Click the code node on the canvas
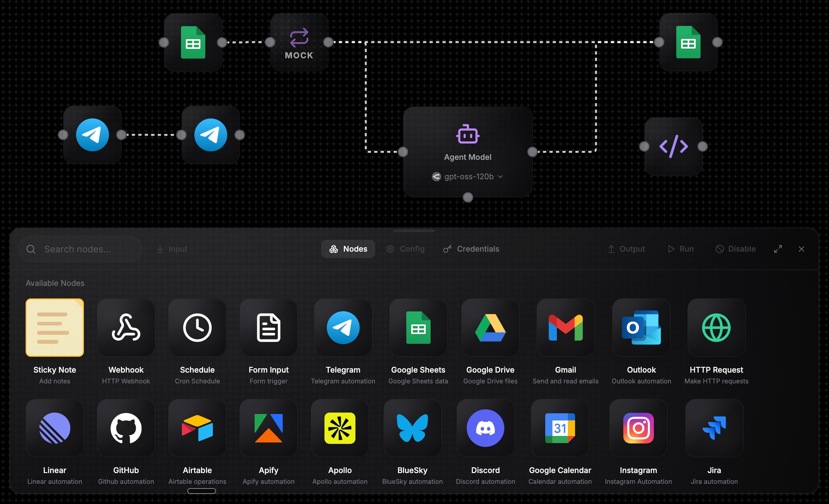Viewport: 829px width, 504px height. 673,147
